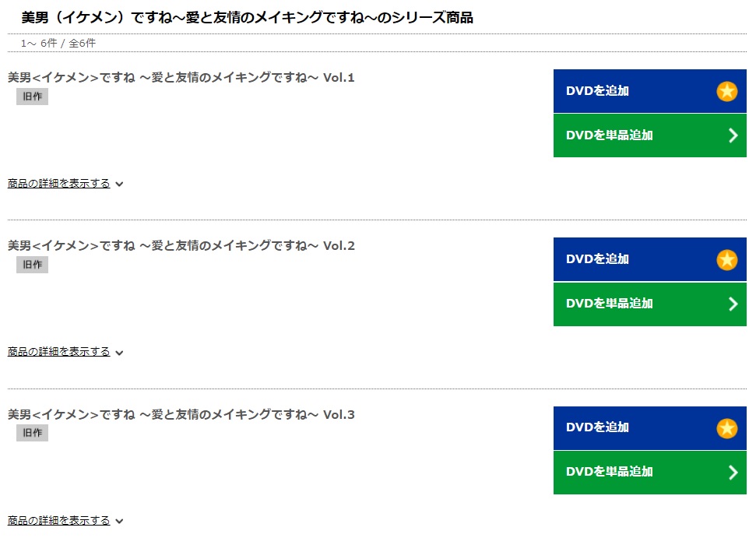Open the Vol.2 product title link
The height and width of the screenshot is (545, 756).
181,245
